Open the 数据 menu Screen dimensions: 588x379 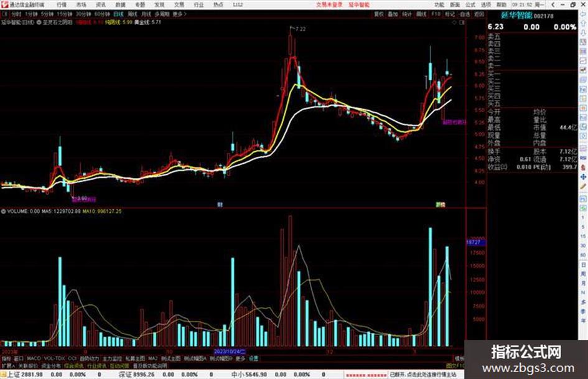(120, 5)
